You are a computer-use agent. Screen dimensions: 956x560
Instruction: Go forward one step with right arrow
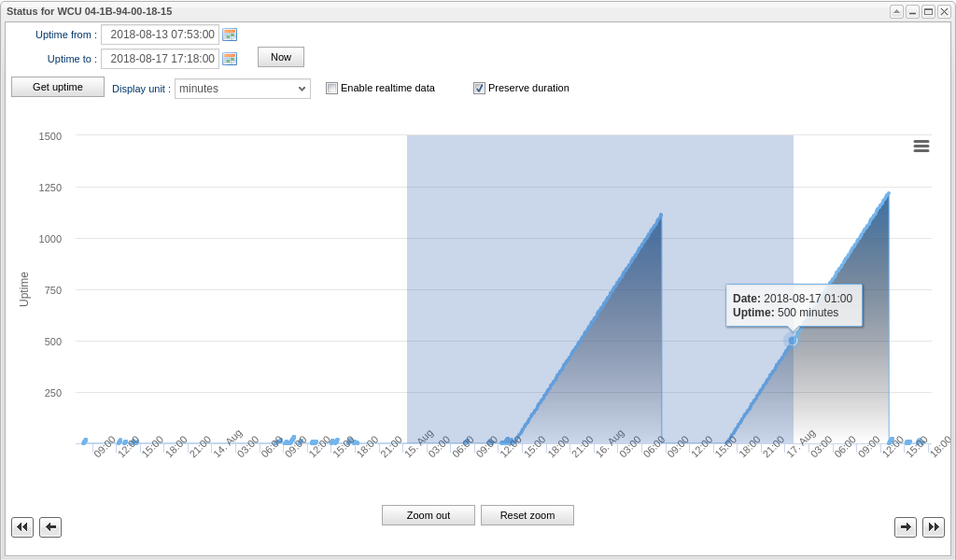coord(906,527)
